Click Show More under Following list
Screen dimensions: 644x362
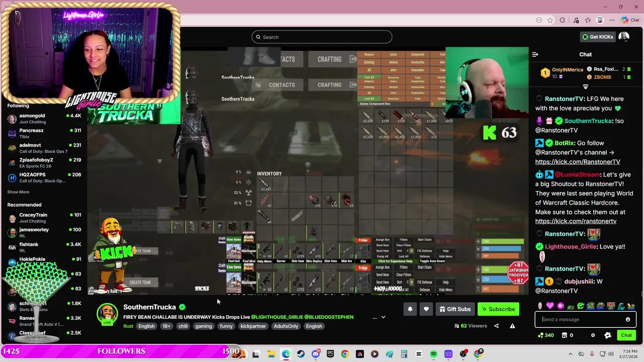click(18, 192)
